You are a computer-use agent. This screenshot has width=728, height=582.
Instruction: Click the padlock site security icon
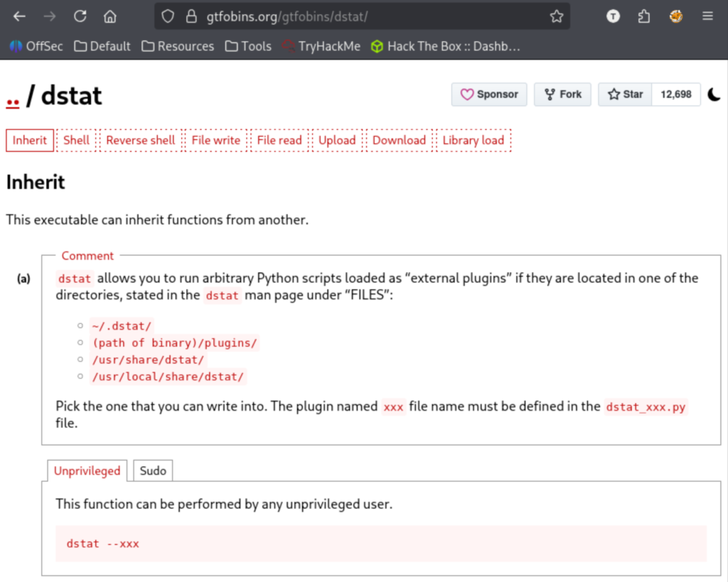[190, 16]
